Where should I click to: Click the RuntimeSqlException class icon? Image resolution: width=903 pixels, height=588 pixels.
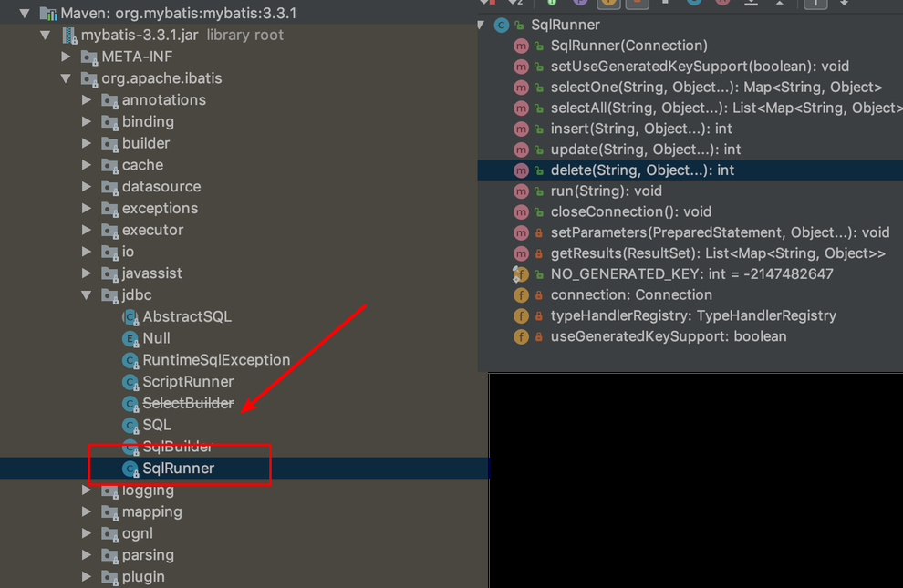tap(130, 361)
